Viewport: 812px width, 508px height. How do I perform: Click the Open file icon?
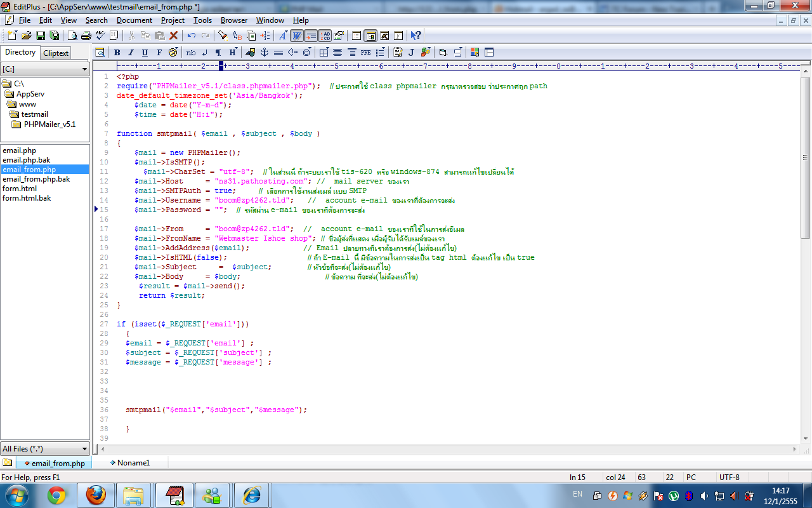[26, 36]
